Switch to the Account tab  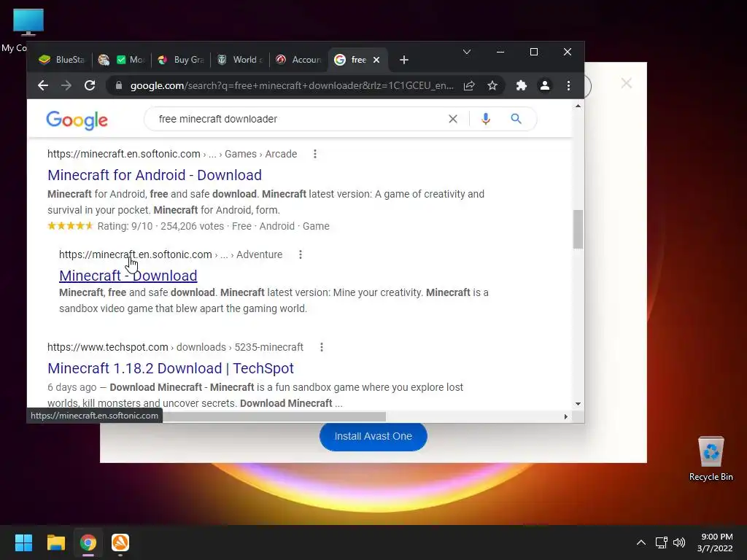(x=299, y=60)
